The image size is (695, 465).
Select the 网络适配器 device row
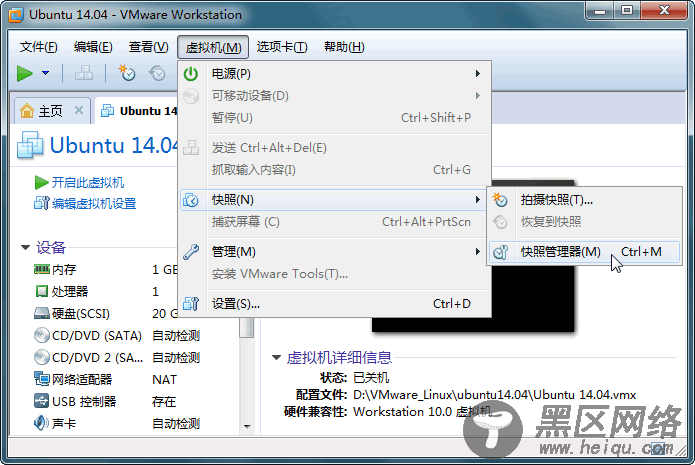pos(106,379)
